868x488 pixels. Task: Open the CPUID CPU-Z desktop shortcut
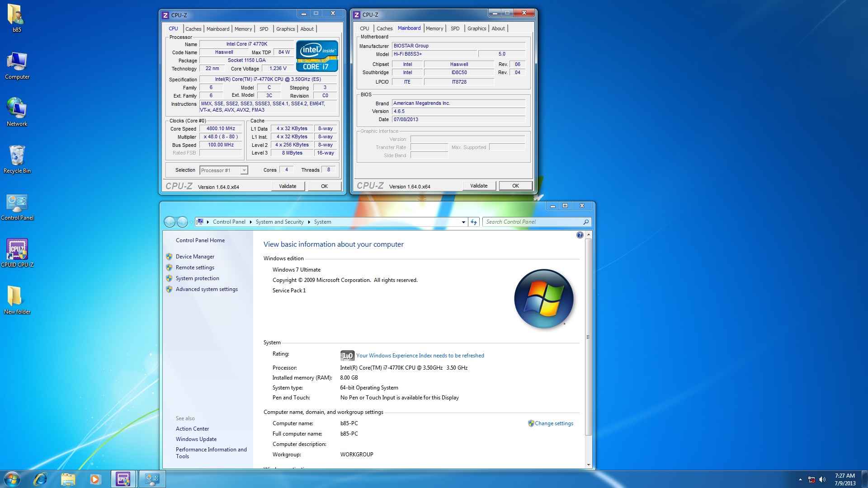tap(17, 249)
